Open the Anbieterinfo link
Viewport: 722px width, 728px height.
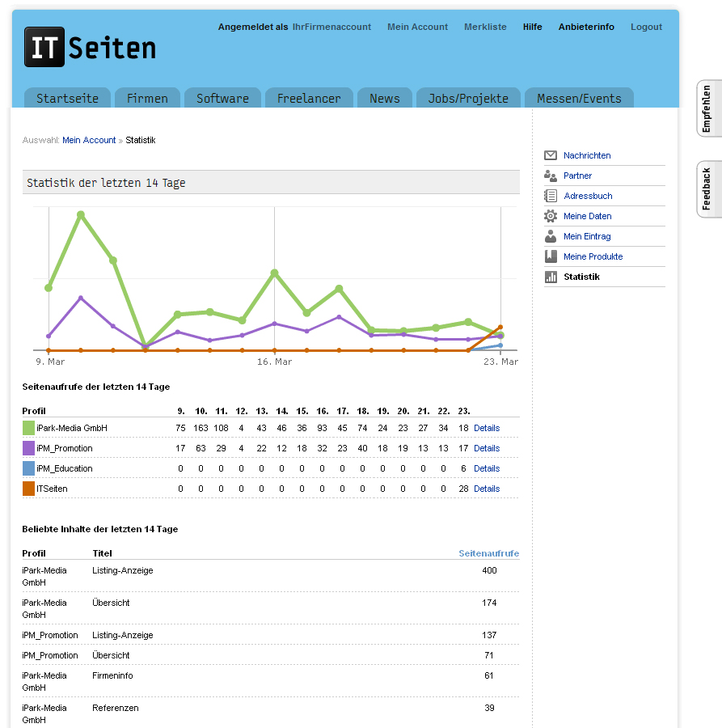tap(586, 27)
